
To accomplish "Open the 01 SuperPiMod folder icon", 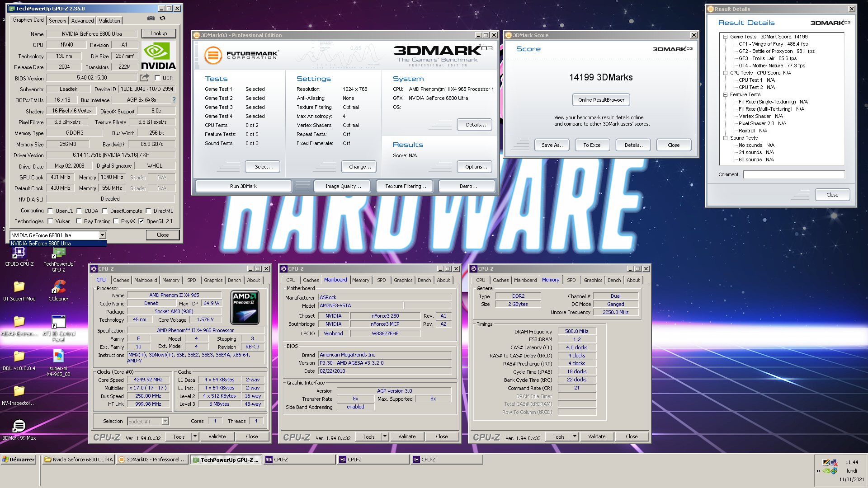I will [19, 291].
